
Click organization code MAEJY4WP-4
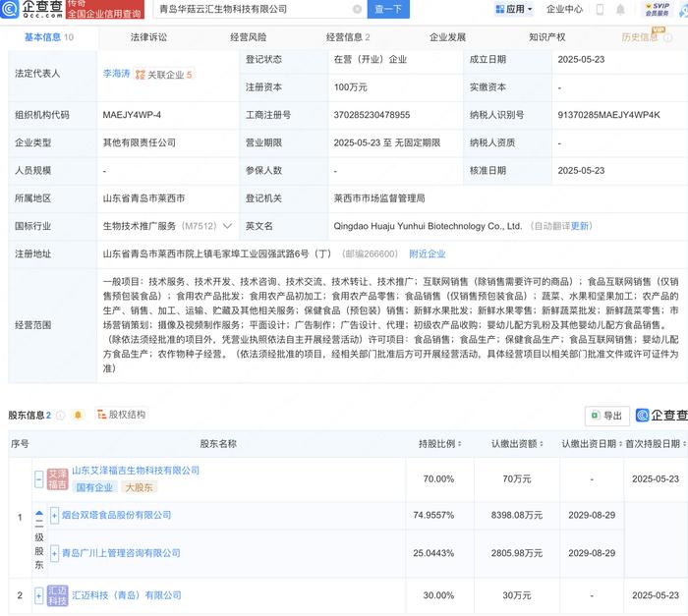(132, 115)
